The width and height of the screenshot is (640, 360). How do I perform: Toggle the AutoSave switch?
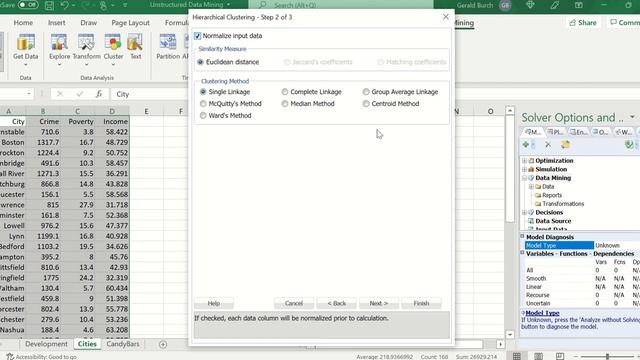coord(27,5)
